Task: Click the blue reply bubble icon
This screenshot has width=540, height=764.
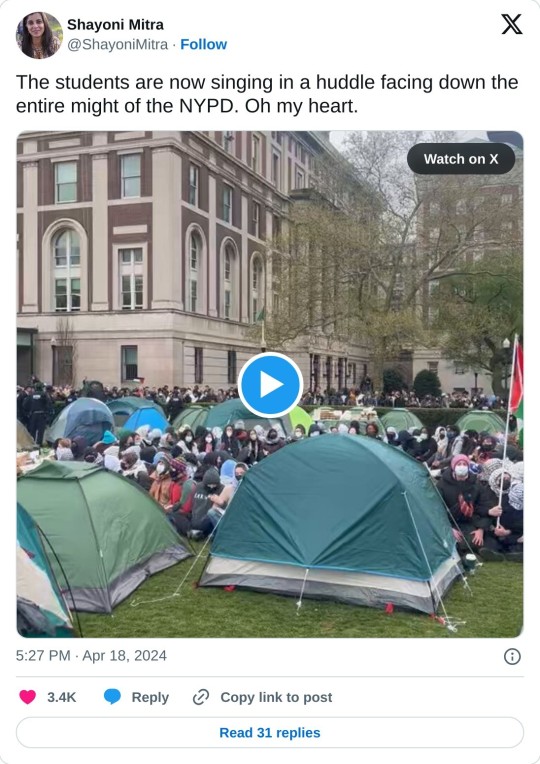Action: click(112, 697)
